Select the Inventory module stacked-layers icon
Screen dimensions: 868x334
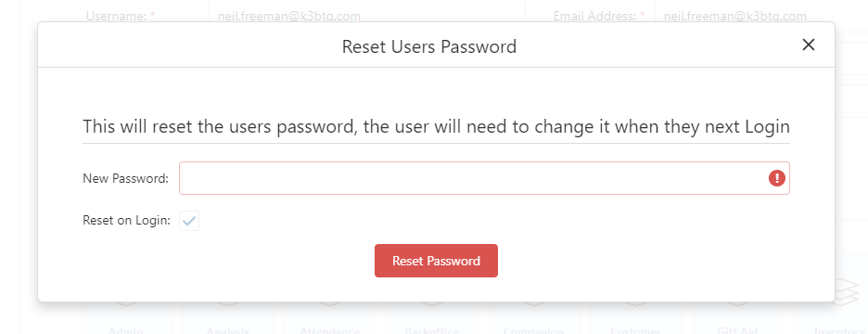coord(847,289)
